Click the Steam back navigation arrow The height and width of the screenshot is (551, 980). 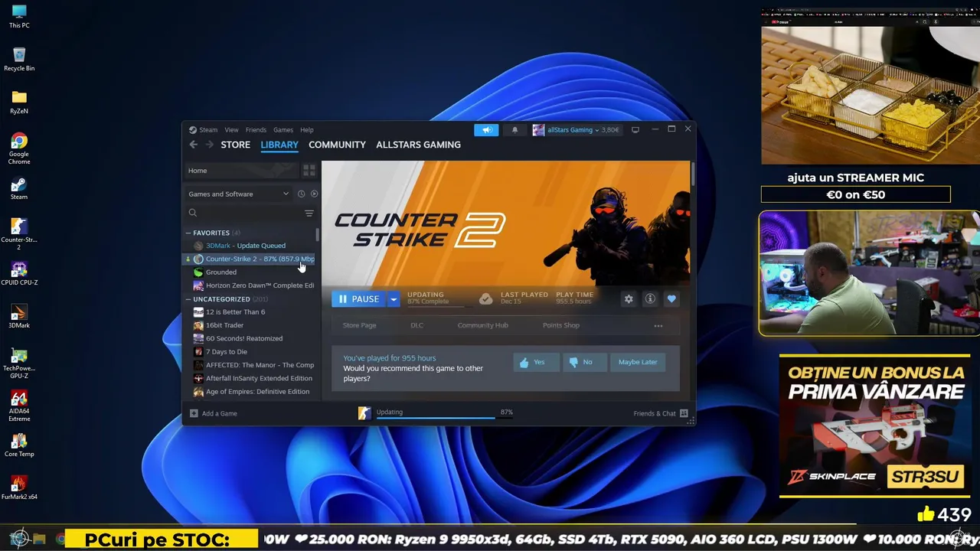click(x=194, y=145)
